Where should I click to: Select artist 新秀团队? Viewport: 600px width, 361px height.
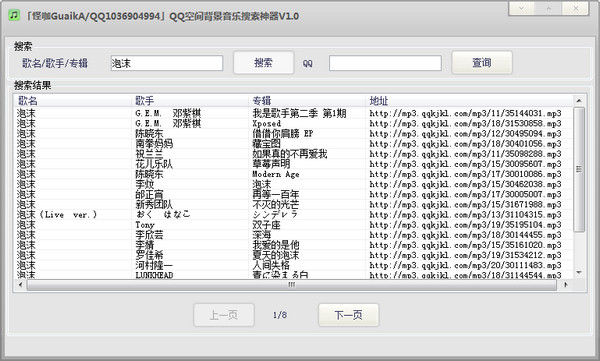(154, 205)
